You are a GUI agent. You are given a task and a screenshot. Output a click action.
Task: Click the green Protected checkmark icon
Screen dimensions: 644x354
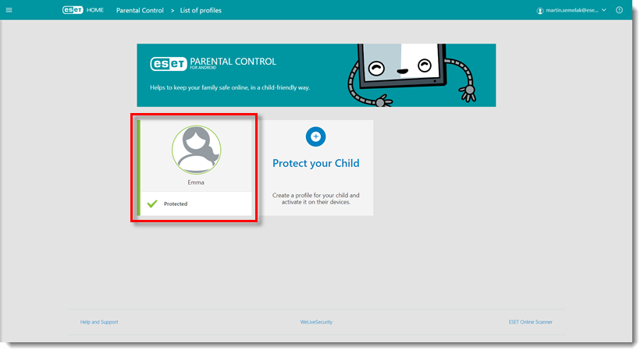point(152,204)
